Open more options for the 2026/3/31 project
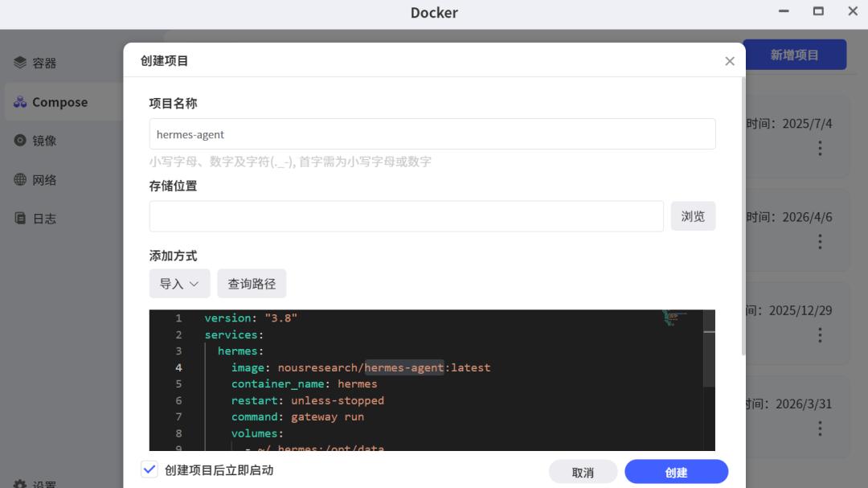Viewport: 868px width, 488px height. pos(820,429)
